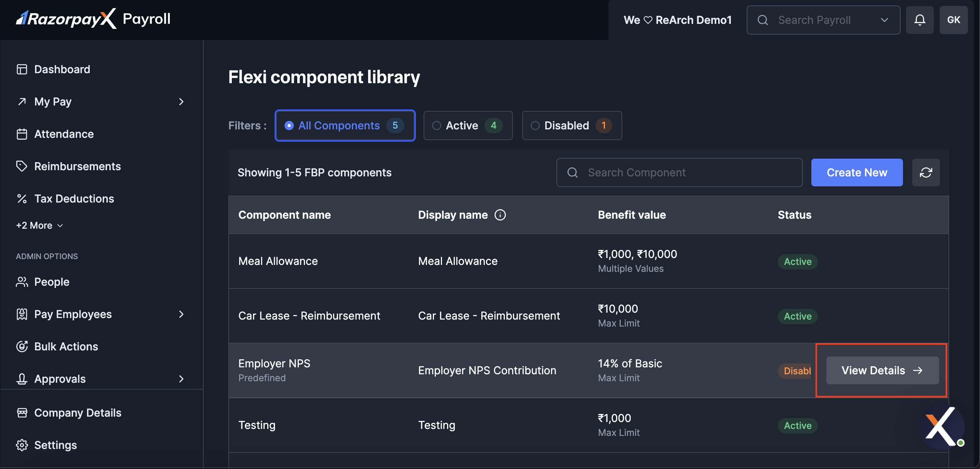
Task: Open Settings from the sidebar
Action: click(x=55, y=445)
